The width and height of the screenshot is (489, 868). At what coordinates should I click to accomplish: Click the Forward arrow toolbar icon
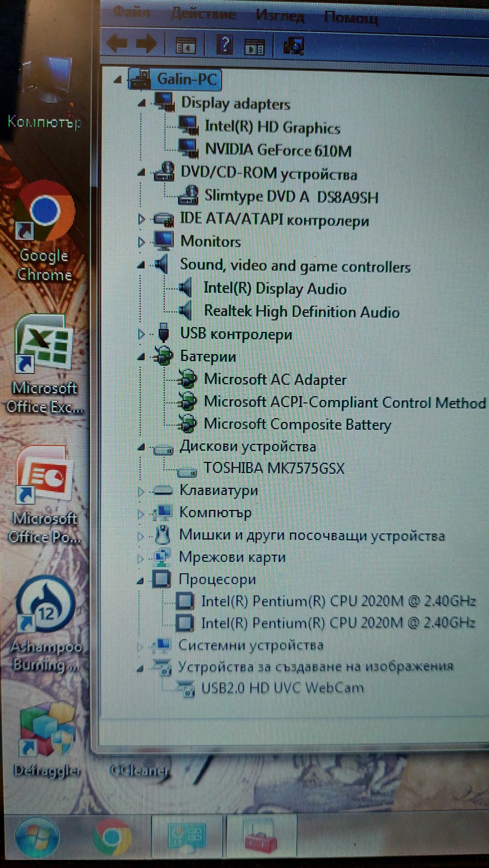coord(146,44)
